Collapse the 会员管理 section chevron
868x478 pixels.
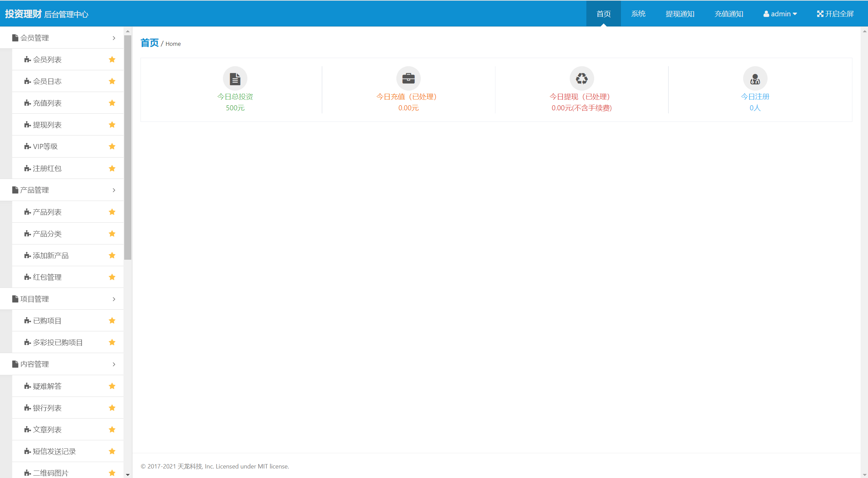point(114,38)
